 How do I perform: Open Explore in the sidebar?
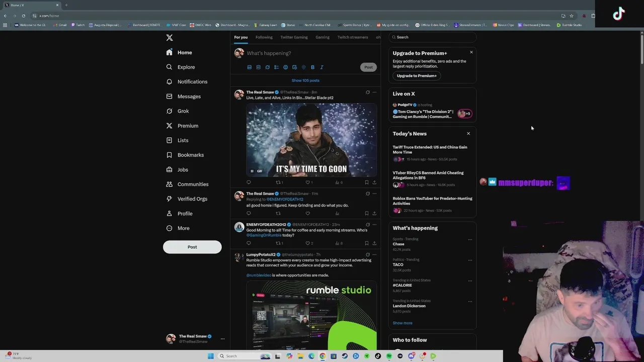click(x=181, y=67)
